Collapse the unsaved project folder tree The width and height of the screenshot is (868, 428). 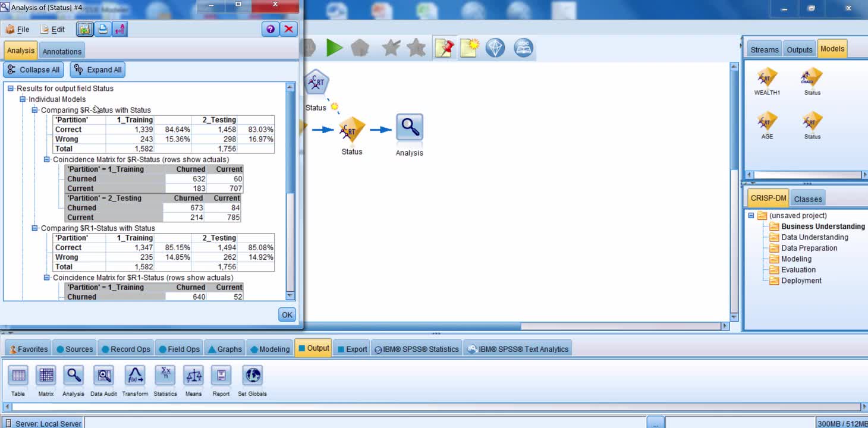click(751, 216)
